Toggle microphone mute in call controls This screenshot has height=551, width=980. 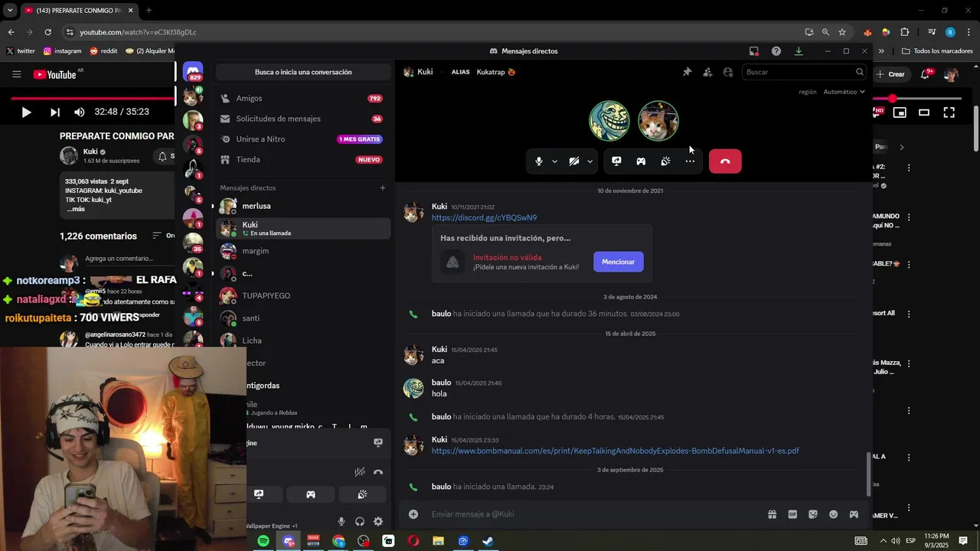pyautogui.click(x=539, y=161)
